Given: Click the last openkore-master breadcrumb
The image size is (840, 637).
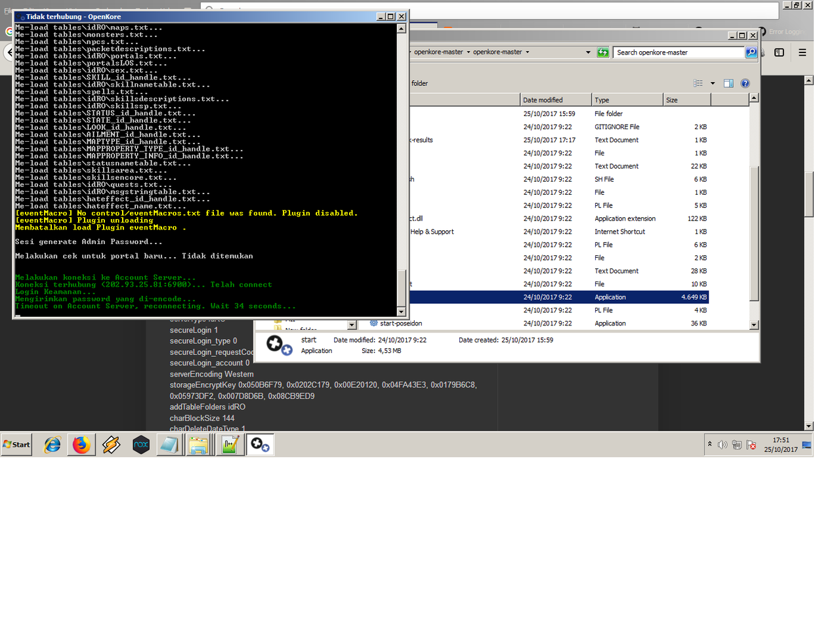Looking at the screenshot, I should pos(497,52).
